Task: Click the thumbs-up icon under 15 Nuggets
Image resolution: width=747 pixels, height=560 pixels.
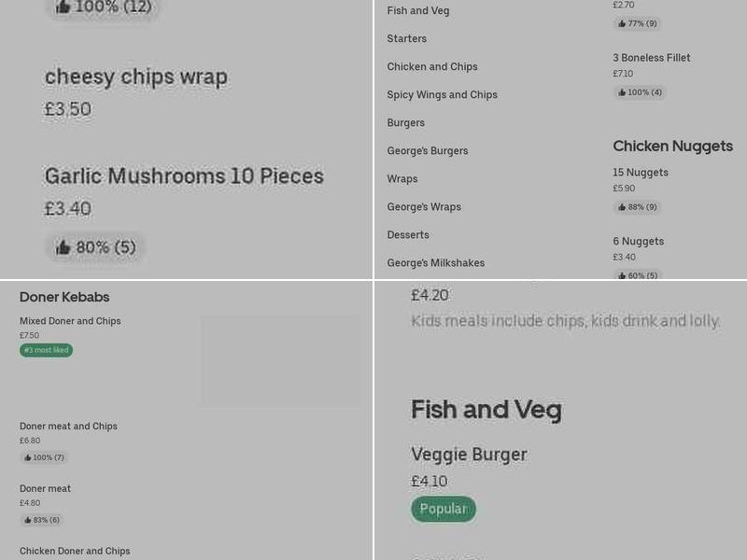Action: [x=622, y=206]
